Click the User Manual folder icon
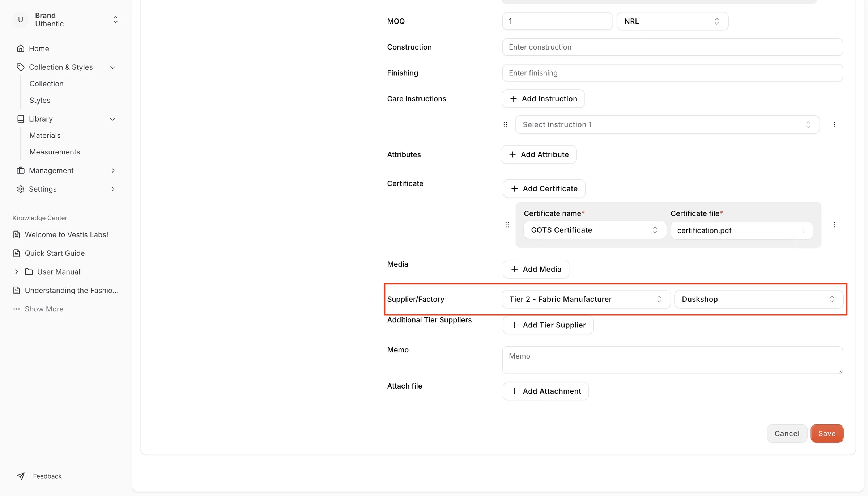Image resolution: width=868 pixels, height=496 pixels. 29,272
